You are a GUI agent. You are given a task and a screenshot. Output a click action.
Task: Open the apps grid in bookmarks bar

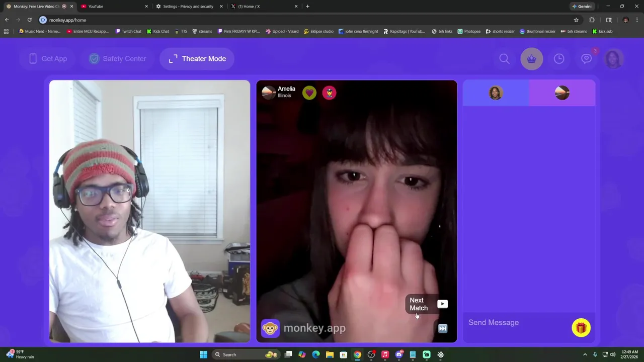click(x=6, y=31)
